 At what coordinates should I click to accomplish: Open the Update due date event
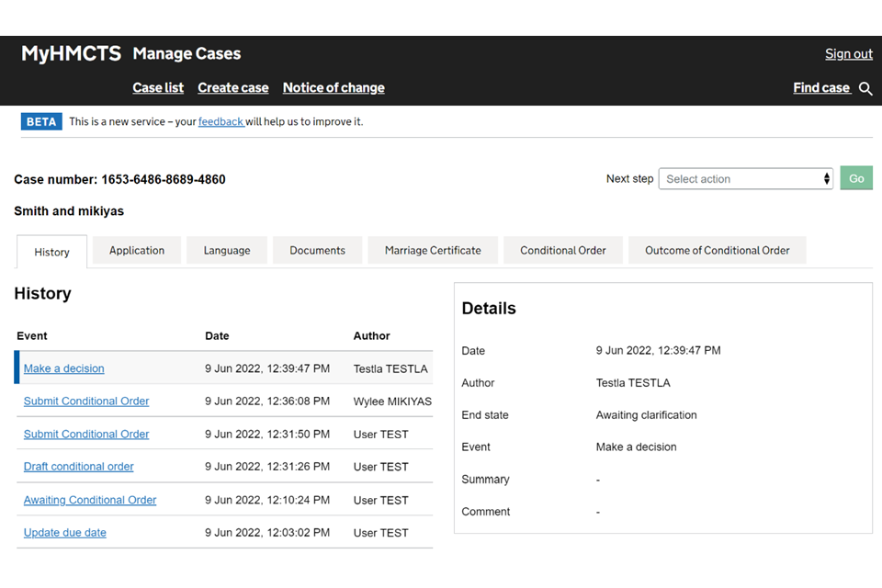point(65,533)
